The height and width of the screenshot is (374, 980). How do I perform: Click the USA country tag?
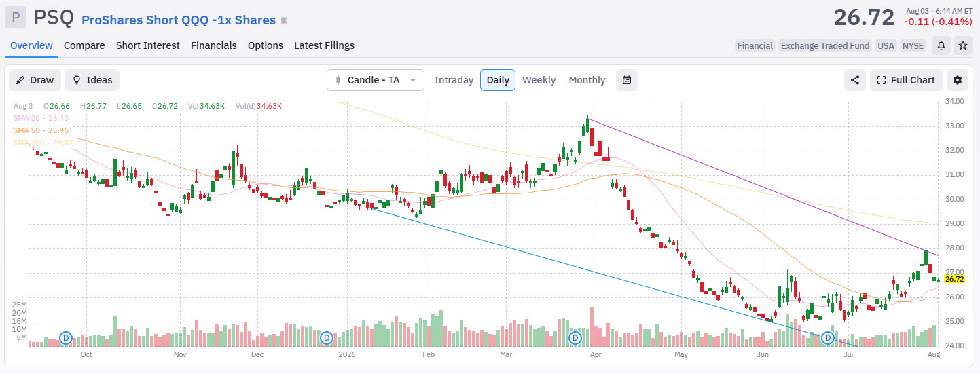[x=886, y=45]
